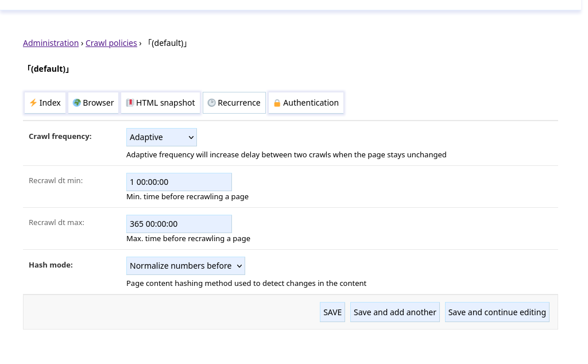Go back to Crawl policies link
The width and height of the screenshot is (588, 364).
click(x=111, y=43)
